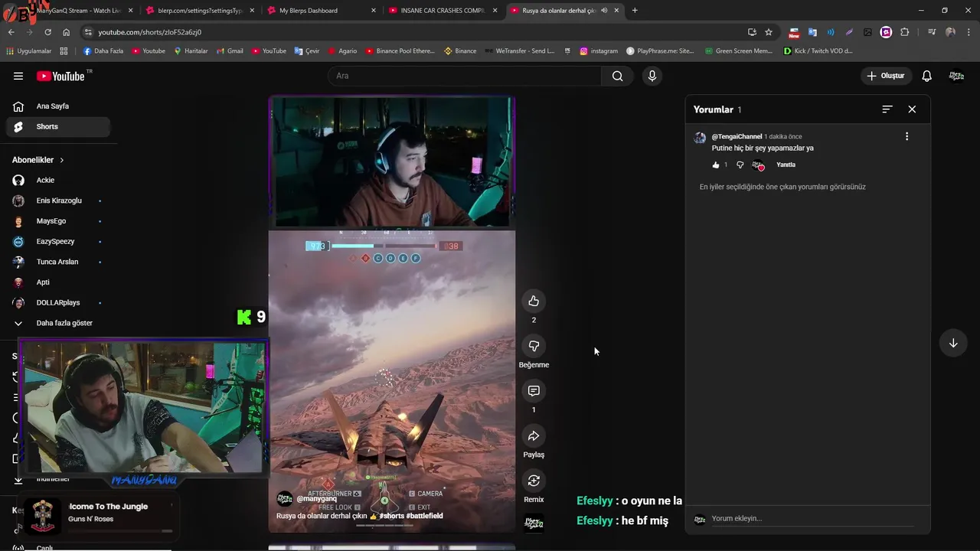Image resolution: width=980 pixels, height=551 pixels.
Task: Open Chrome profile avatar
Action: point(950,32)
